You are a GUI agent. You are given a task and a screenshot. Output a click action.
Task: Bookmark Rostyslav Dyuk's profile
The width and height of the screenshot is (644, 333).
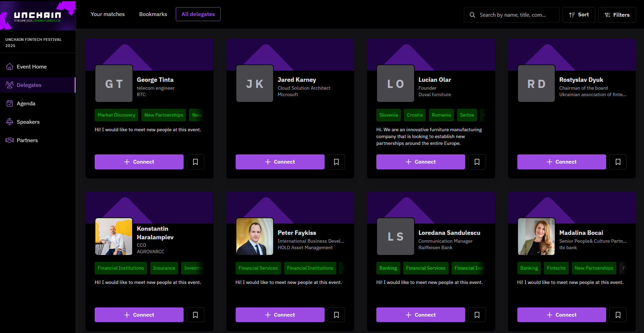tap(618, 162)
